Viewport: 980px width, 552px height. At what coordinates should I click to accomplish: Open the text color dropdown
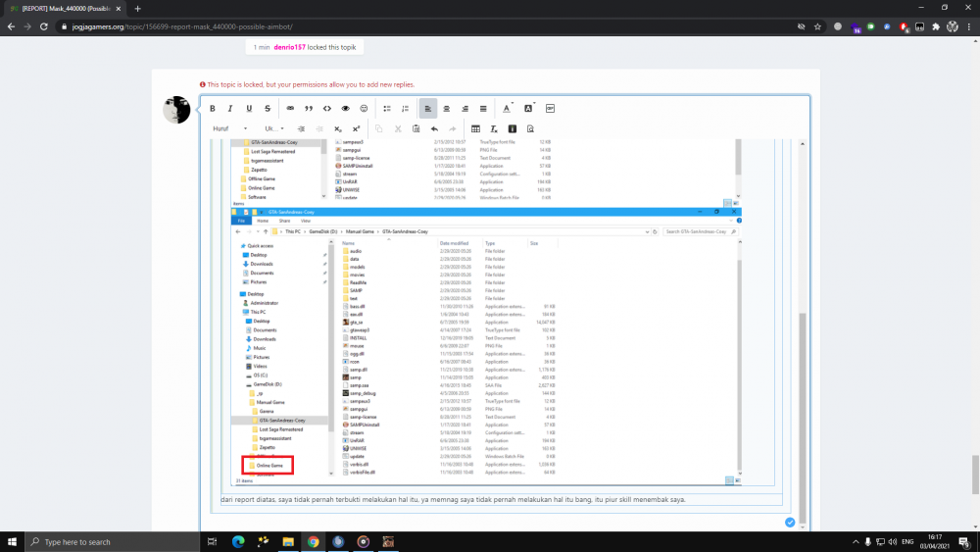click(508, 109)
